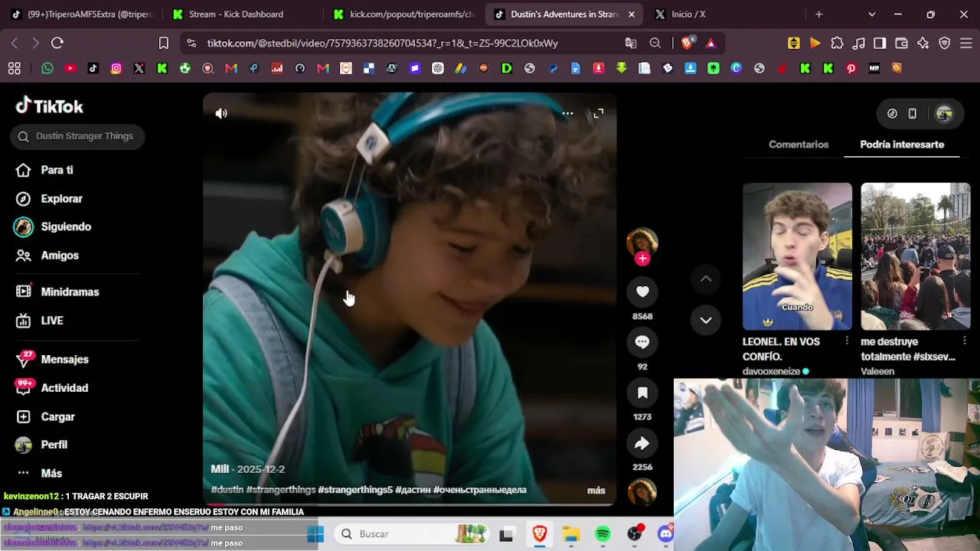Viewport: 980px width, 551px height.
Task: Bookmark this page in the browser
Action: (x=164, y=44)
